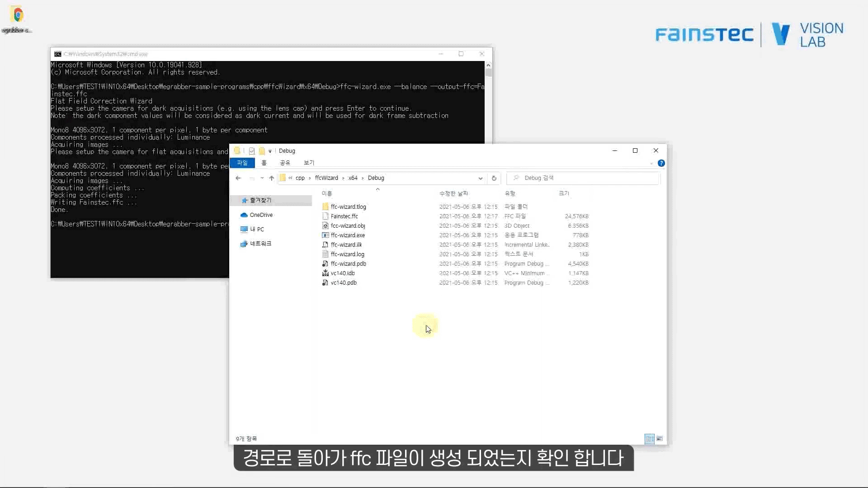This screenshot has height=488, width=868.
Task: Expand the ribbon with the chevron
Action: [651, 164]
